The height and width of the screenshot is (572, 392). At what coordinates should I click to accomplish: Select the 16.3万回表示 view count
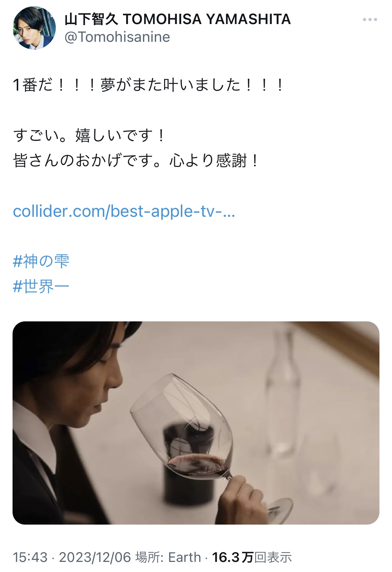click(x=252, y=557)
